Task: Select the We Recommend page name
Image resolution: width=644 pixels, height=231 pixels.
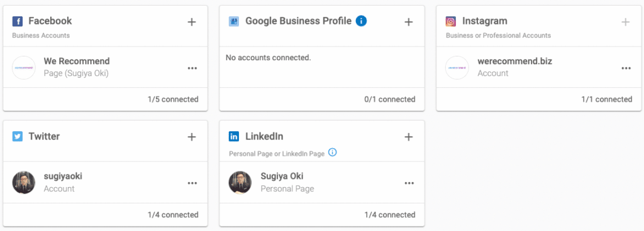Action: pos(77,62)
